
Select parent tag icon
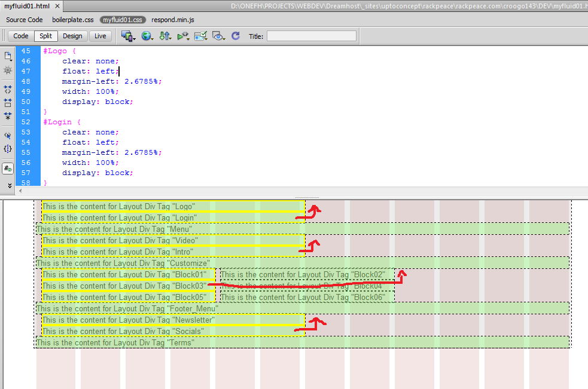point(8,136)
